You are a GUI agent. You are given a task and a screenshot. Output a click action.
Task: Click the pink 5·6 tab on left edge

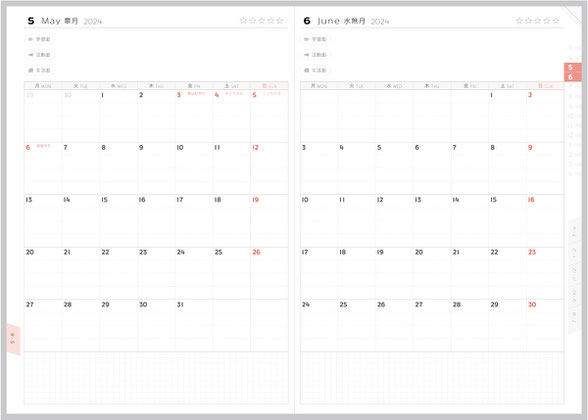click(x=13, y=339)
